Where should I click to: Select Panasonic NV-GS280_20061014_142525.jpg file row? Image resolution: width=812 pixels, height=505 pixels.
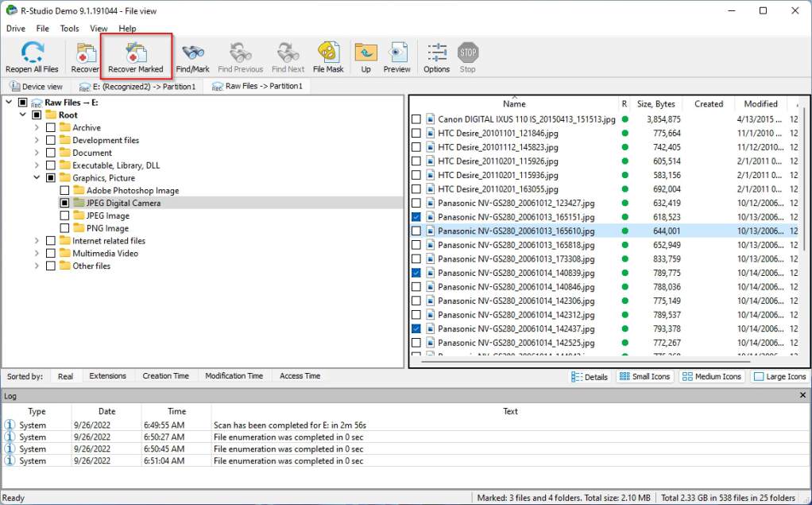(x=605, y=343)
